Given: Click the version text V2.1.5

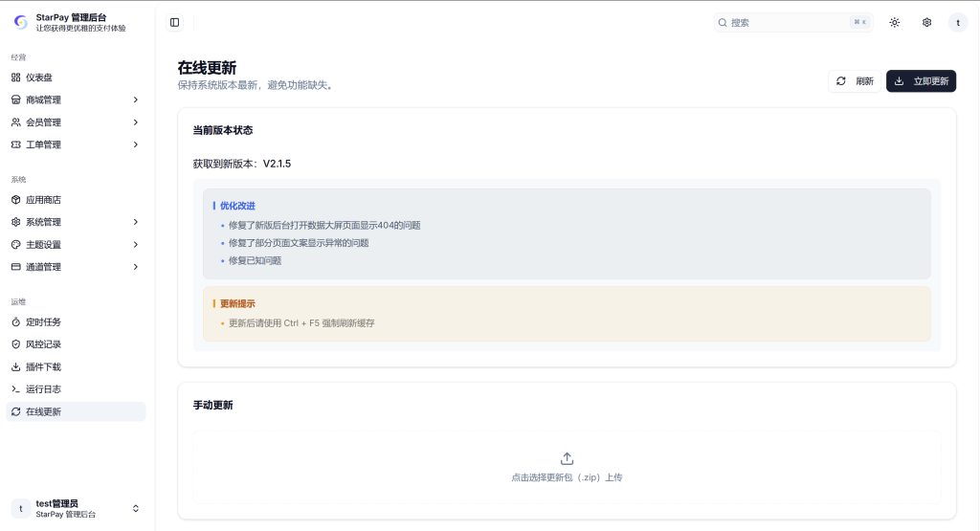Looking at the screenshot, I should pyautogui.click(x=277, y=164).
